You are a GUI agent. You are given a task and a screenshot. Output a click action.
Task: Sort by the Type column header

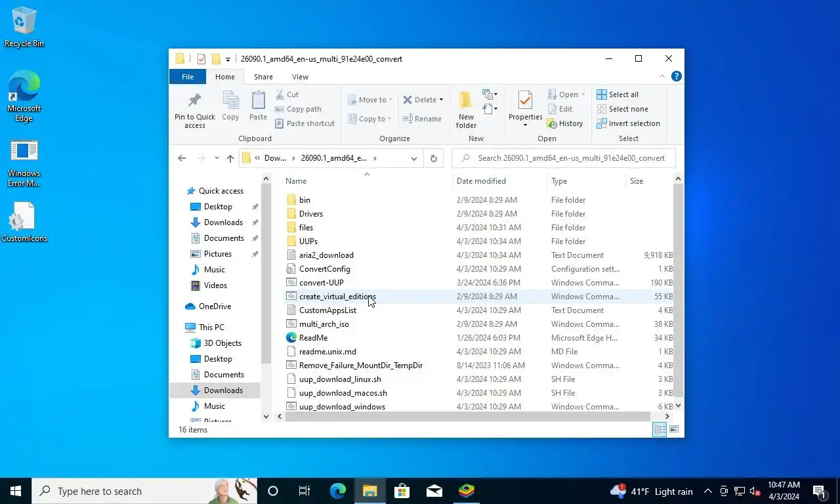586,181
